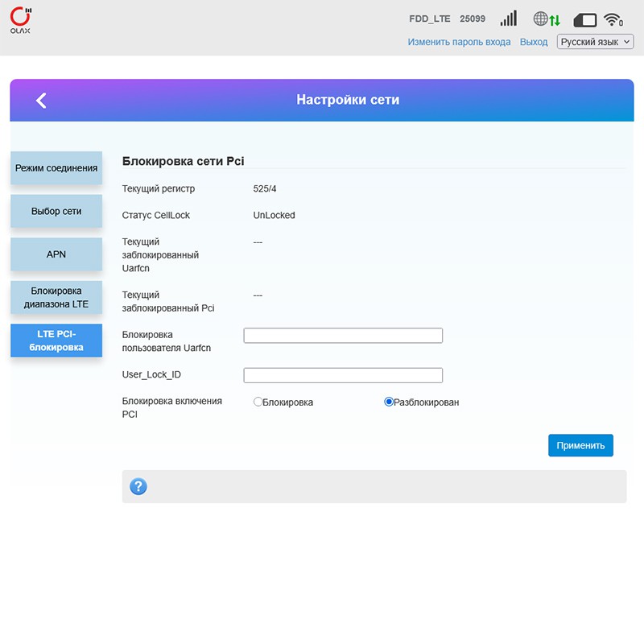The height and width of the screenshot is (644, 644).
Task: Click the Выход logout link
Action: click(534, 42)
